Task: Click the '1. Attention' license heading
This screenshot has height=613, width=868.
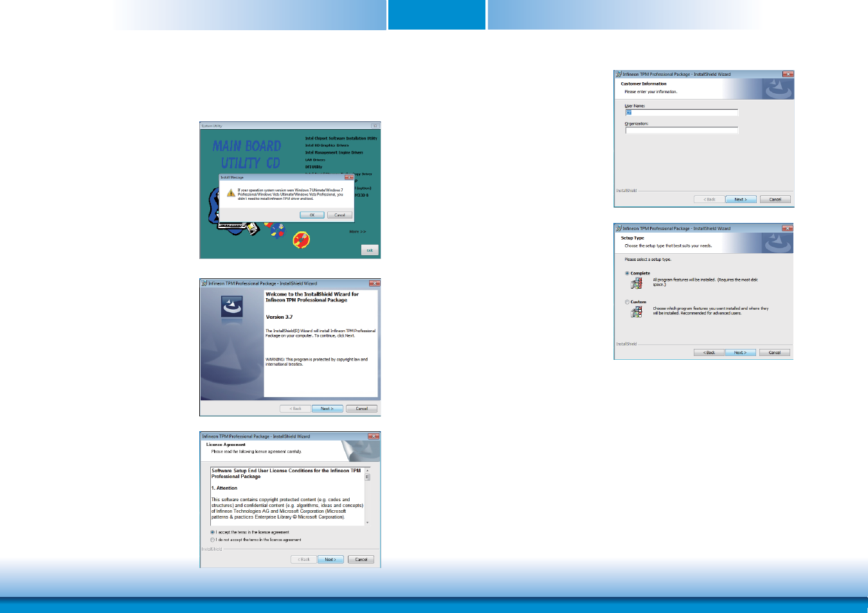Action: (224, 488)
